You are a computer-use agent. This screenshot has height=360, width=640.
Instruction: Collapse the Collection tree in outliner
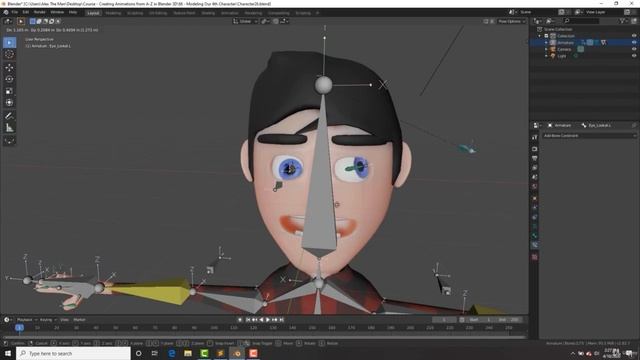[x=540, y=36]
